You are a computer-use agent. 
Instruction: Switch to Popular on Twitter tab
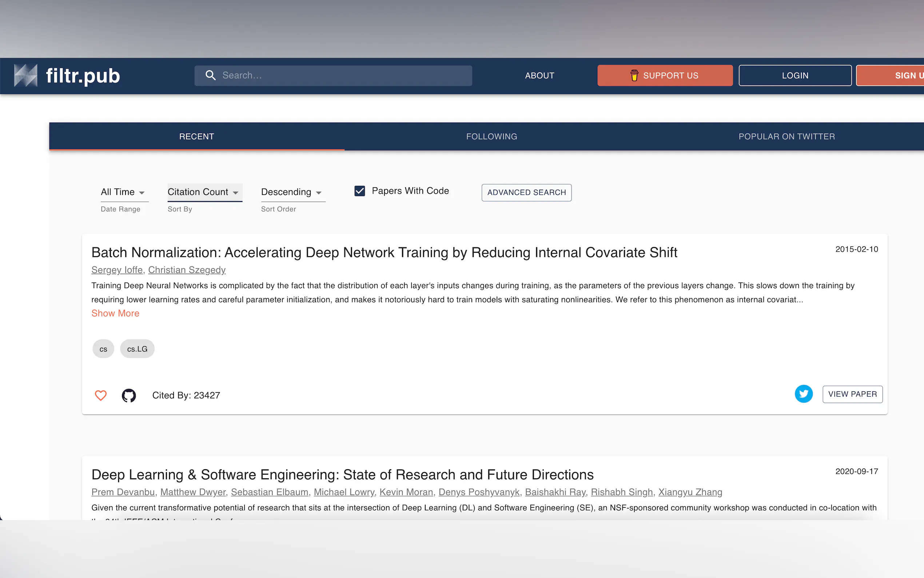(786, 136)
